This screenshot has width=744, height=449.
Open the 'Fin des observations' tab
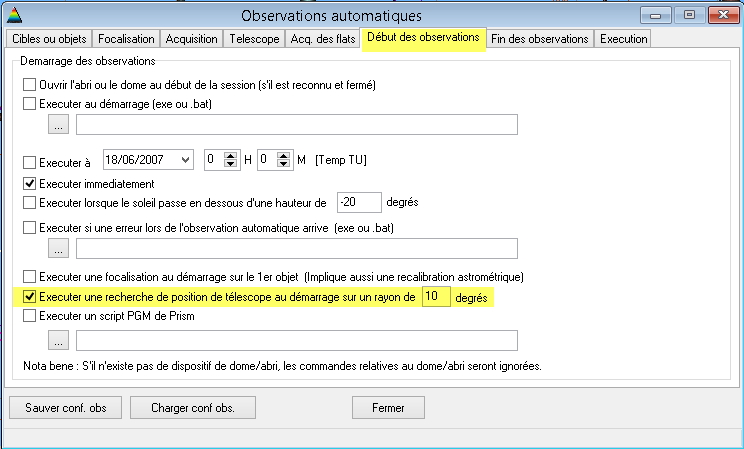pos(540,39)
